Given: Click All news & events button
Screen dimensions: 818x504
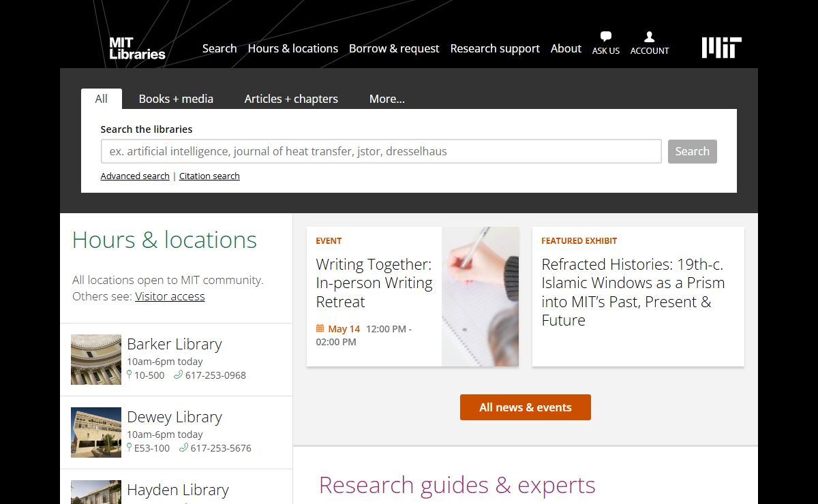Looking at the screenshot, I should click(525, 407).
